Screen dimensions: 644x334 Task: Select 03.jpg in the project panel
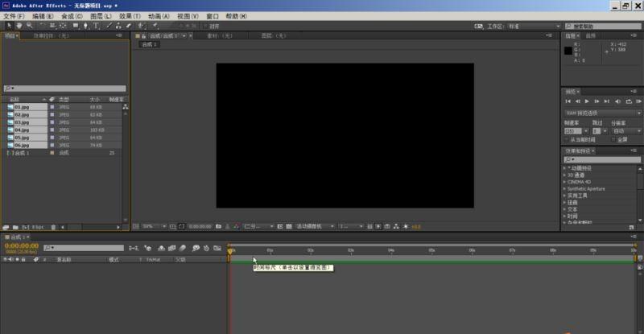pos(22,122)
